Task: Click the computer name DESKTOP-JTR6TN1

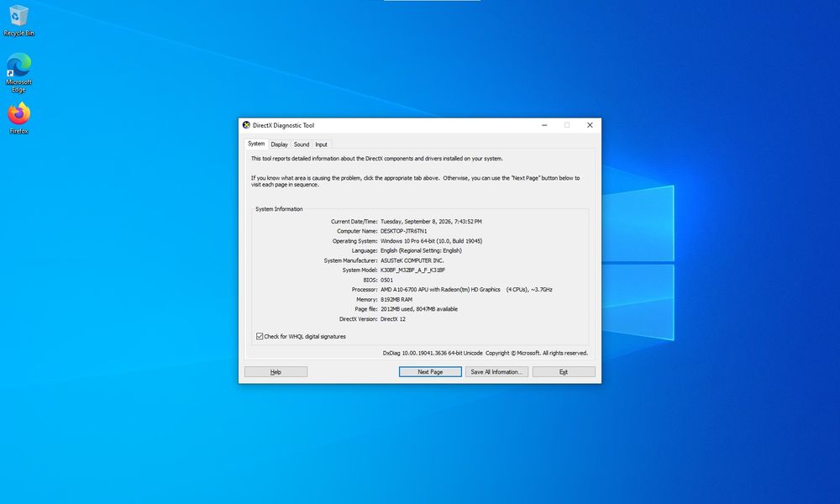Action: (x=404, y=231)
